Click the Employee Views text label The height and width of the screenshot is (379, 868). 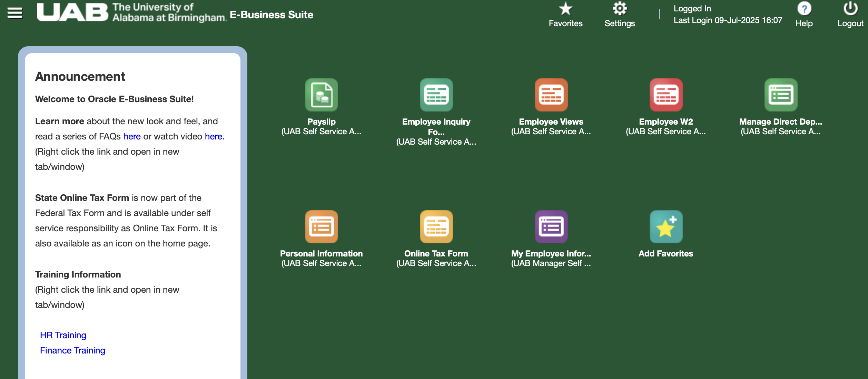click(551, 122)
